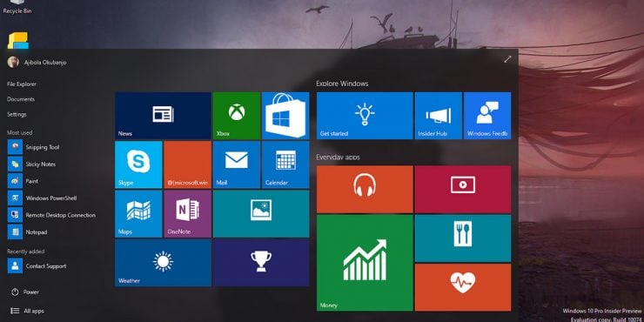Open the Mail envelope tile
Screen dimensions: 644x322
point(237,164)
